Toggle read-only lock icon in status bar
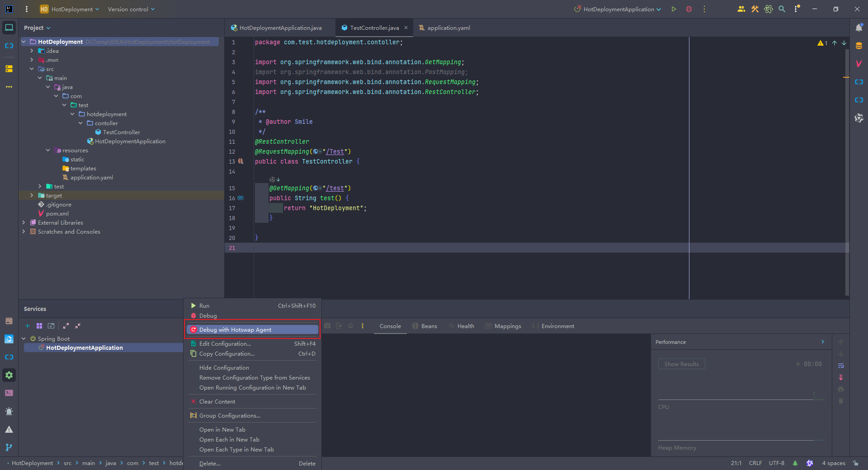 [856, 463]
